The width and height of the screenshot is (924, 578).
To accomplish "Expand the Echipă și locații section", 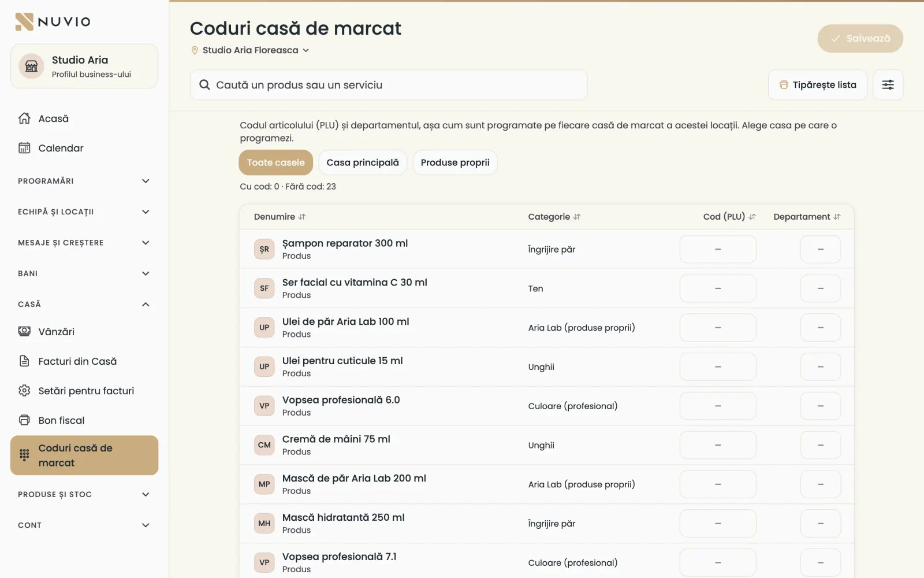I will pos(84,212).
